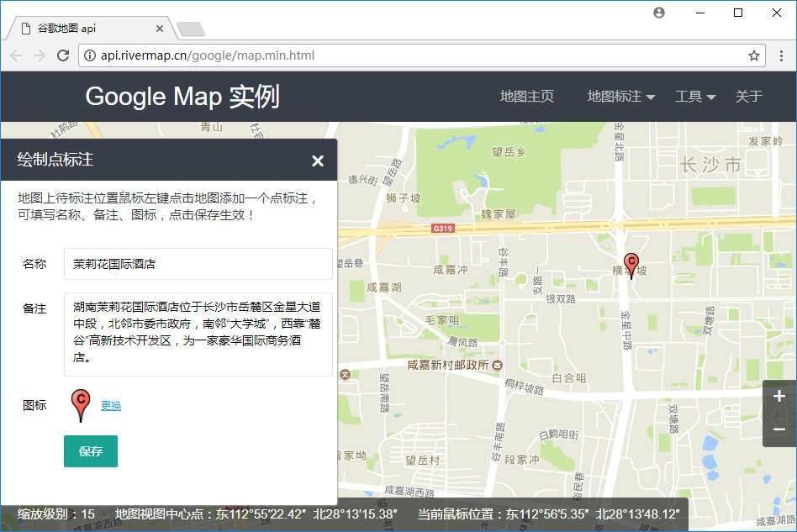797x532 pixels.
Task: Click the 地图视图中心点 coordinates text
Action: point(256,514)
